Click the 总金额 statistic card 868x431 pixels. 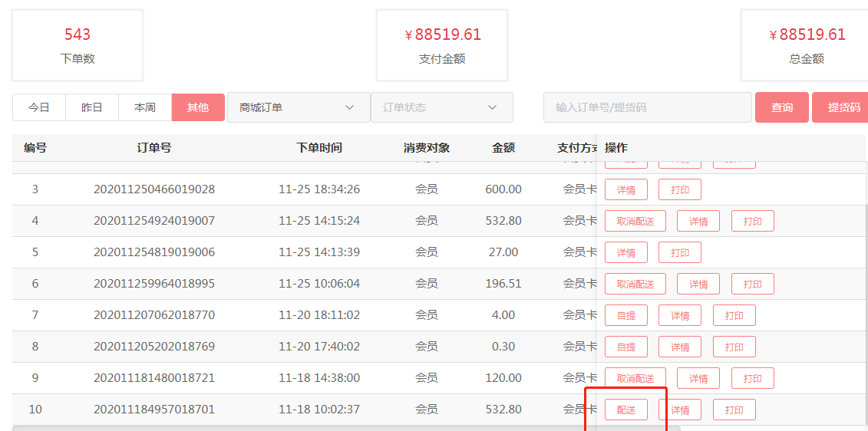tap(806, 45)
